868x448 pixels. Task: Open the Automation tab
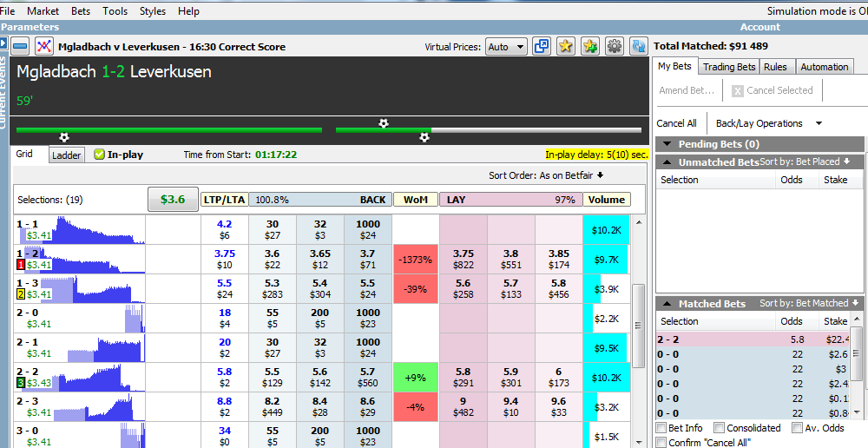tap(825, 67)
